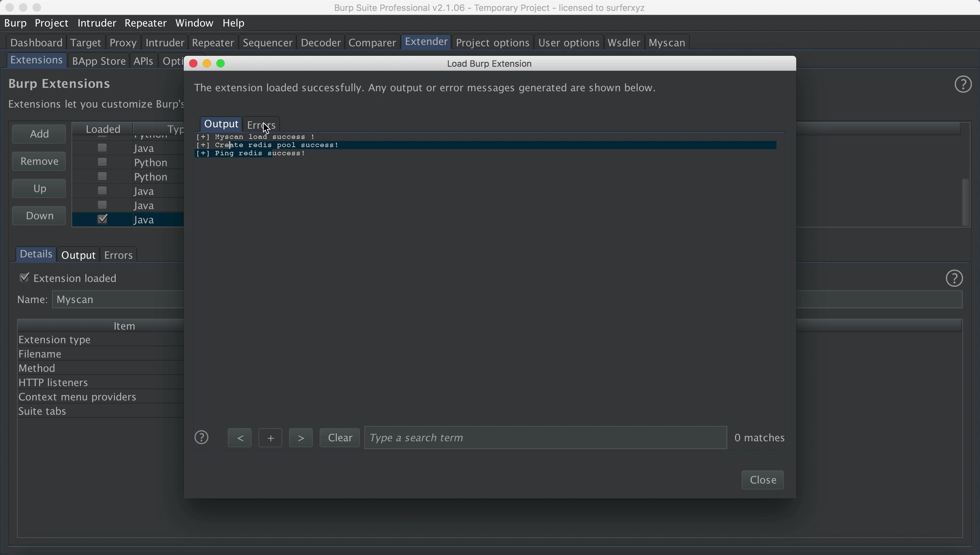Open the BApp Store tab
This screenshot has height=555, width=980.
[x=99, y=61]
